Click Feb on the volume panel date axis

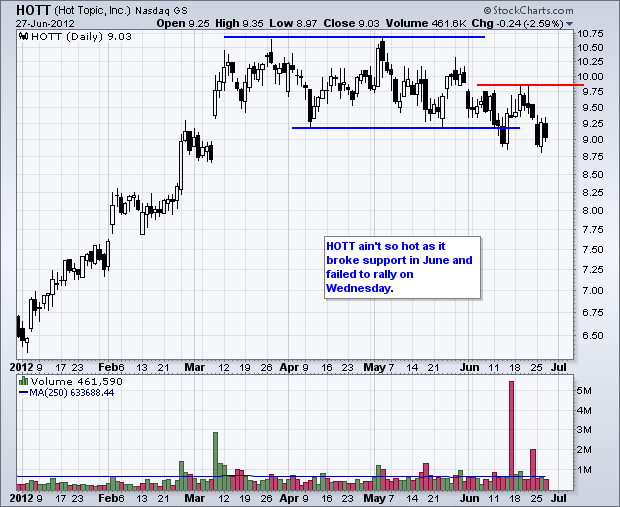coord(108,498)
